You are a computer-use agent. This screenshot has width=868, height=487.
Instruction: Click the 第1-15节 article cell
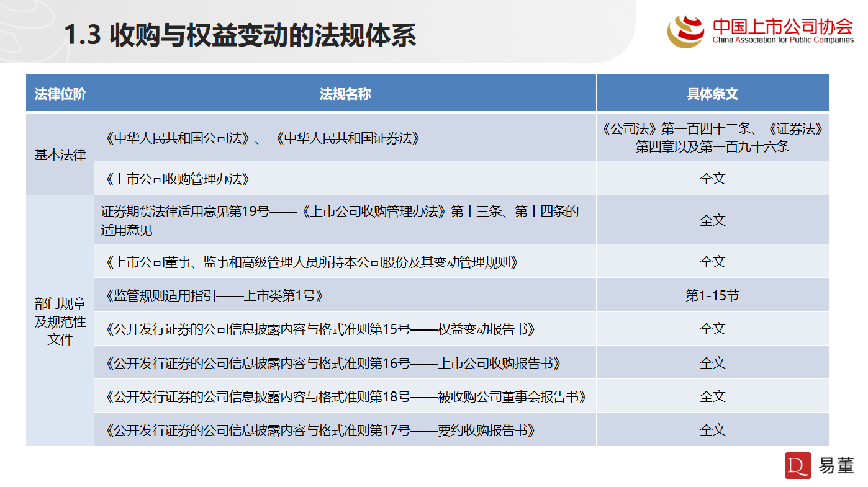coord(712,296)
